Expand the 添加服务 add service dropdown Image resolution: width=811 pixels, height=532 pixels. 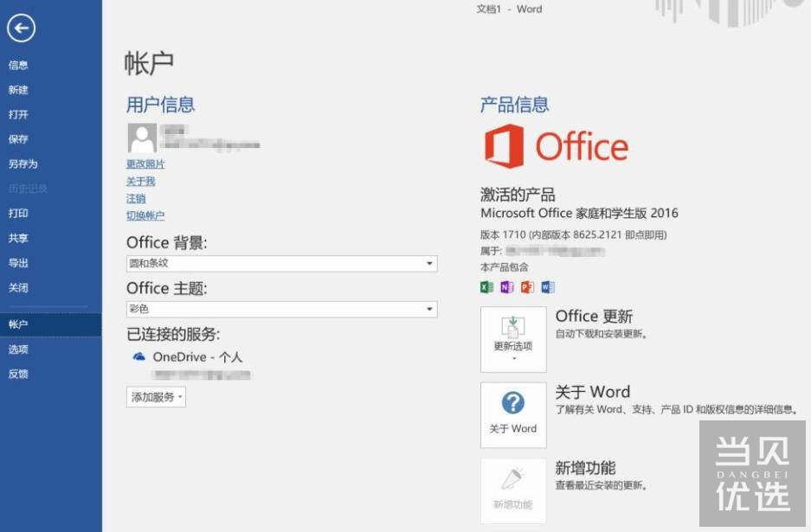pos(156,397)
